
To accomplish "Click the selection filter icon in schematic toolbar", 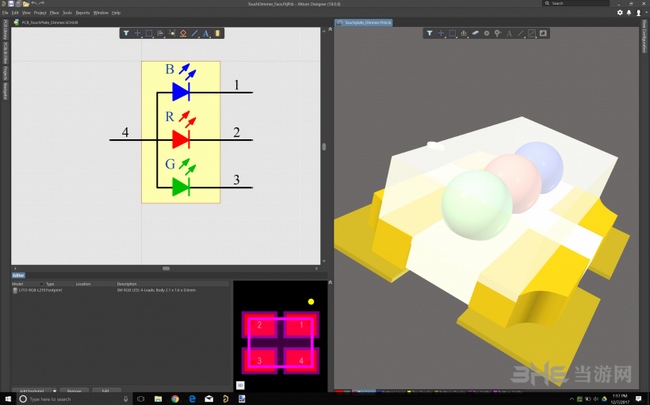I will pos(126,33).
